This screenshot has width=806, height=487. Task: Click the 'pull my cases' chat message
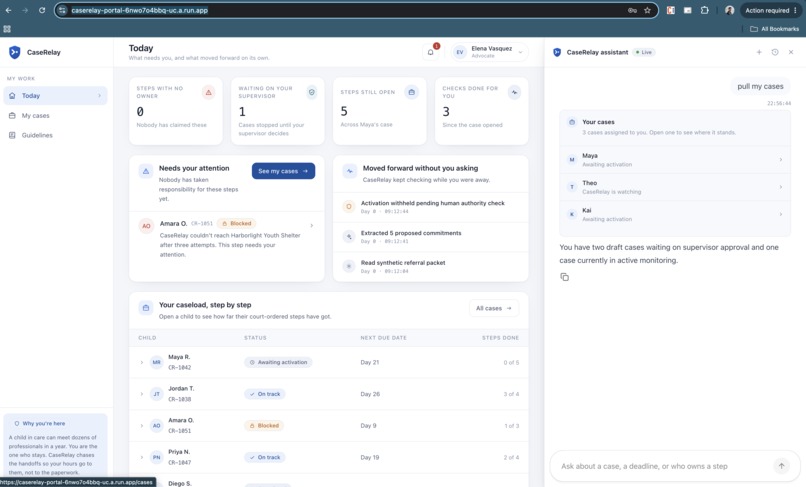[760, 86]
